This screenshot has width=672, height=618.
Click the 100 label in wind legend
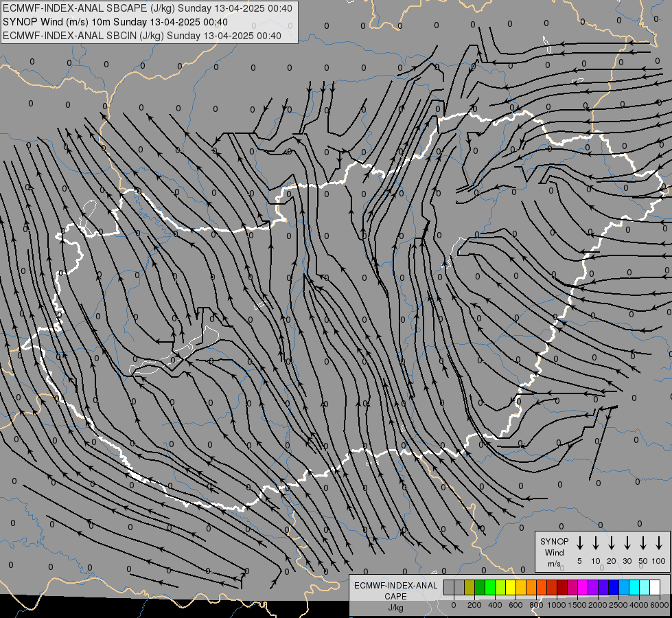coord(659,561)
